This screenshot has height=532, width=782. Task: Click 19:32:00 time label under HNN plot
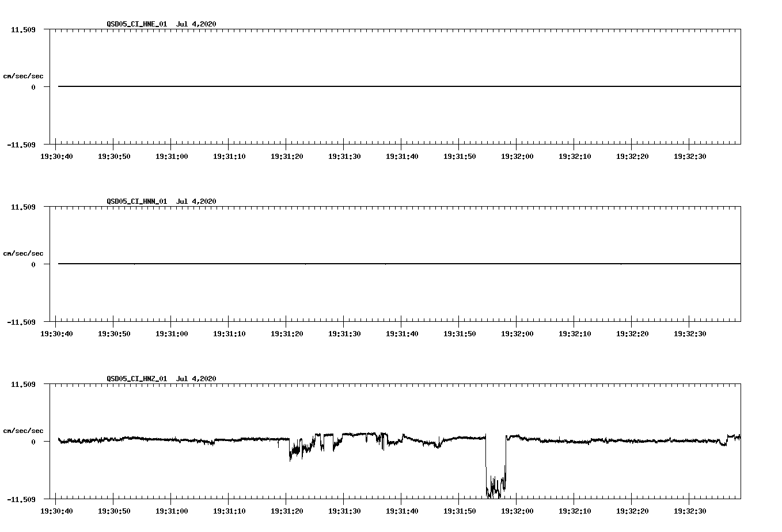pyautogui.click(x=517, y=334)
